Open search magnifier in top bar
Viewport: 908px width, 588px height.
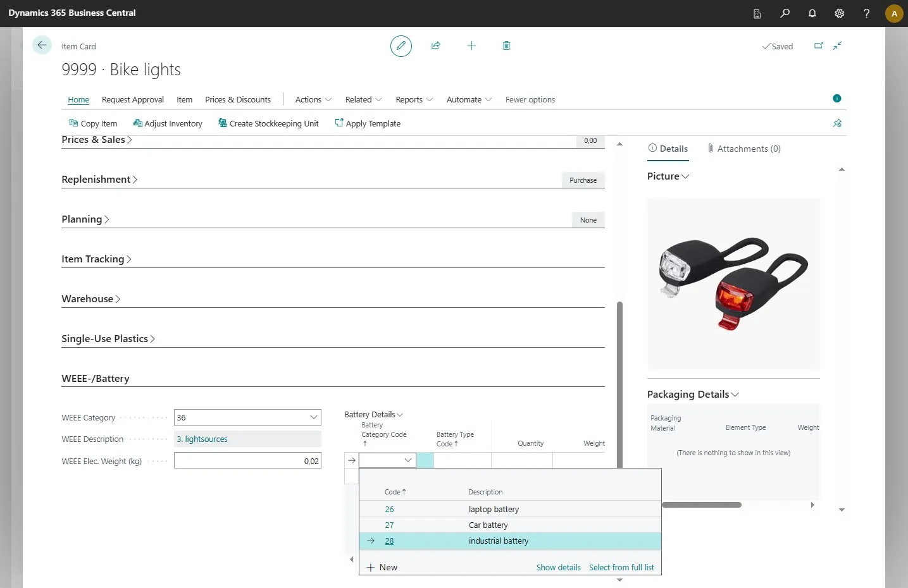tap(785, 13)
